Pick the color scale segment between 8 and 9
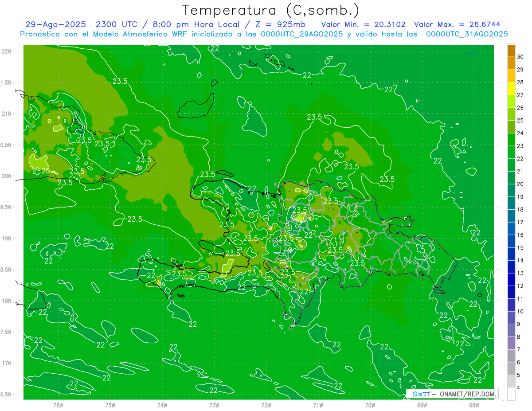The image size is (532, 411). click(511, 330)
